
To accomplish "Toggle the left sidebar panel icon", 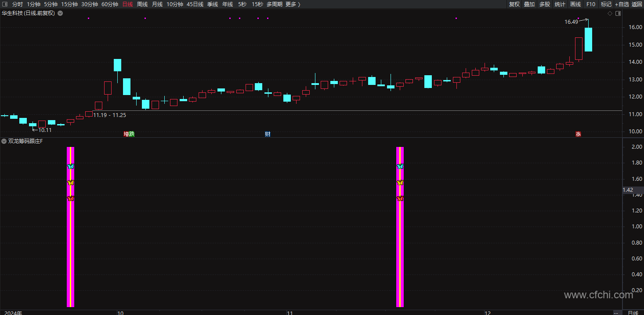I will (5, 4).
